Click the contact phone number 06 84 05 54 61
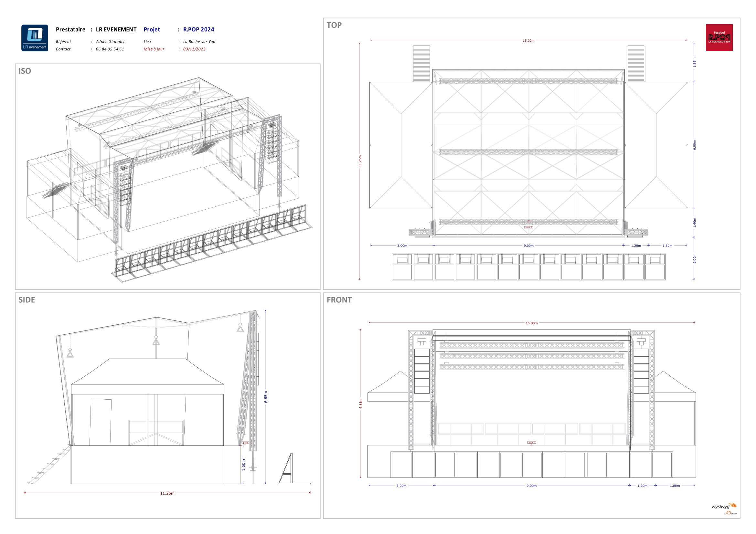 click(x=110, y=49)
